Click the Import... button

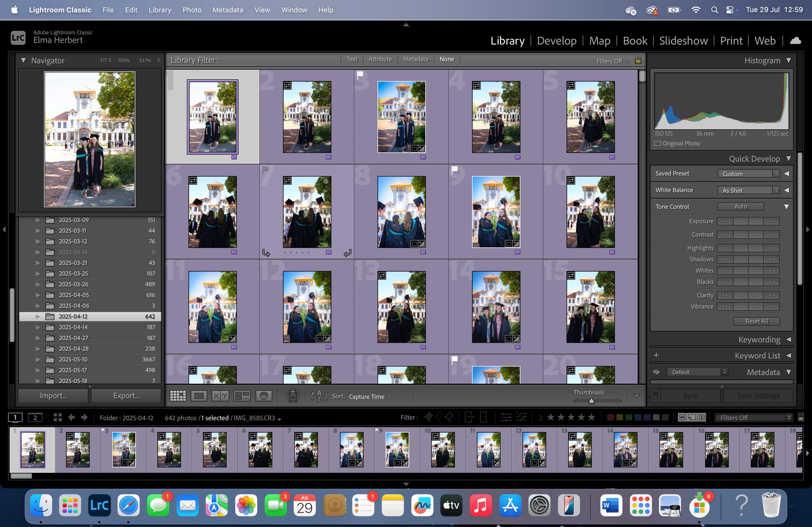click(53, 396)
